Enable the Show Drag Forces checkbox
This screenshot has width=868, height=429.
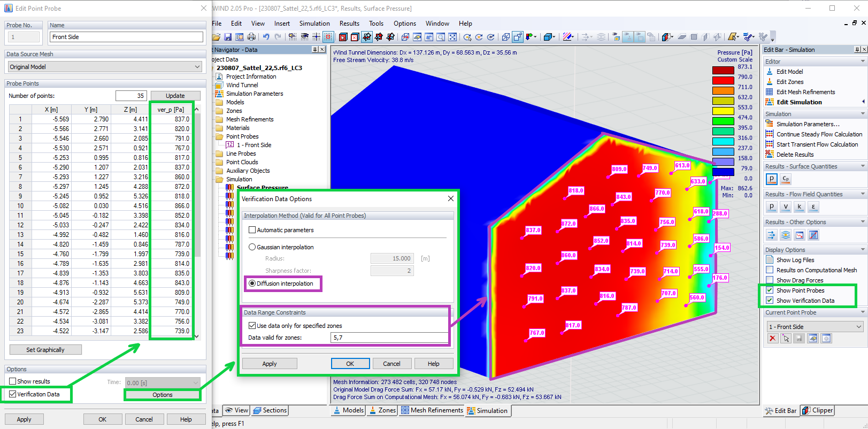770,280
